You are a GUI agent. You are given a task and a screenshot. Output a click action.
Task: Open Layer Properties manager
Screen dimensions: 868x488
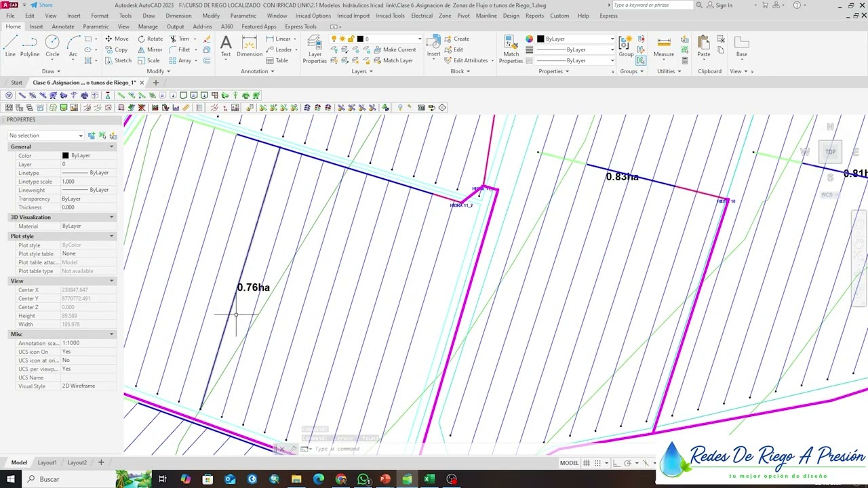tap(315, 49)
